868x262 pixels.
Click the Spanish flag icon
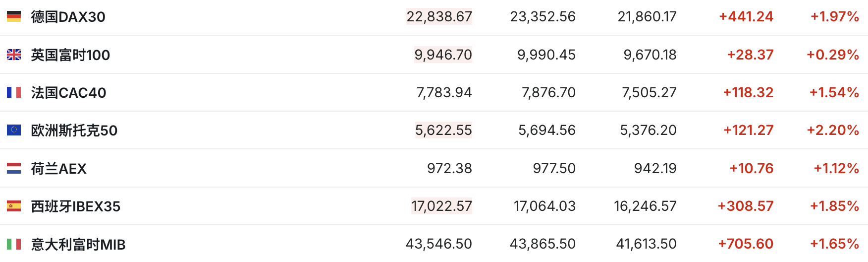[14, 206]
